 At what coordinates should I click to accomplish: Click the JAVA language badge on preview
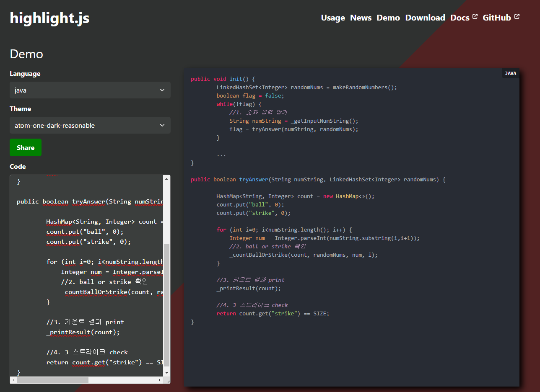(x=511, y=73)
